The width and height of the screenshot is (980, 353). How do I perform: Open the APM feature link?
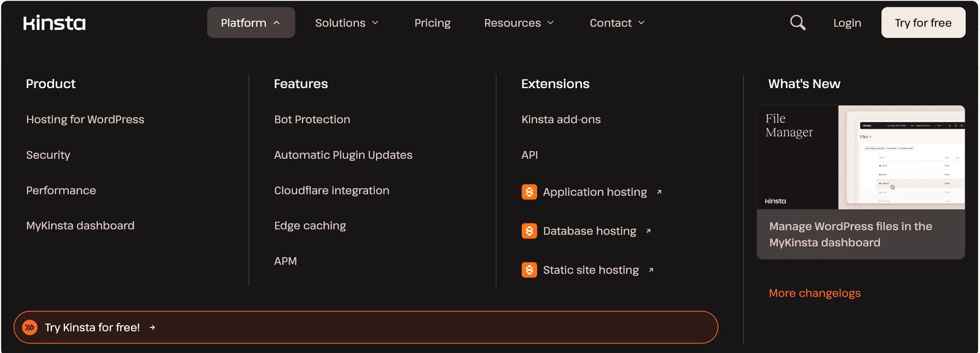point(285,261)
